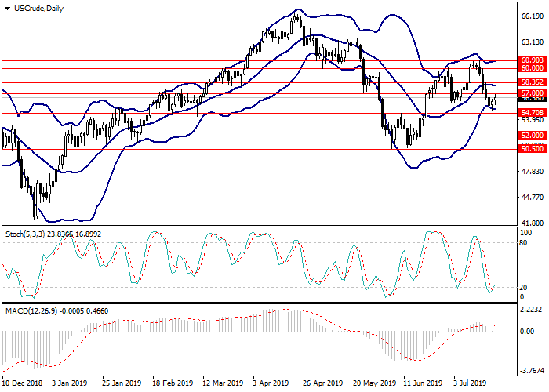Image resolution: width=549 pixels, height=392 pixels.
Task: Click the 57.000 red price label
Action: (531, 93)
